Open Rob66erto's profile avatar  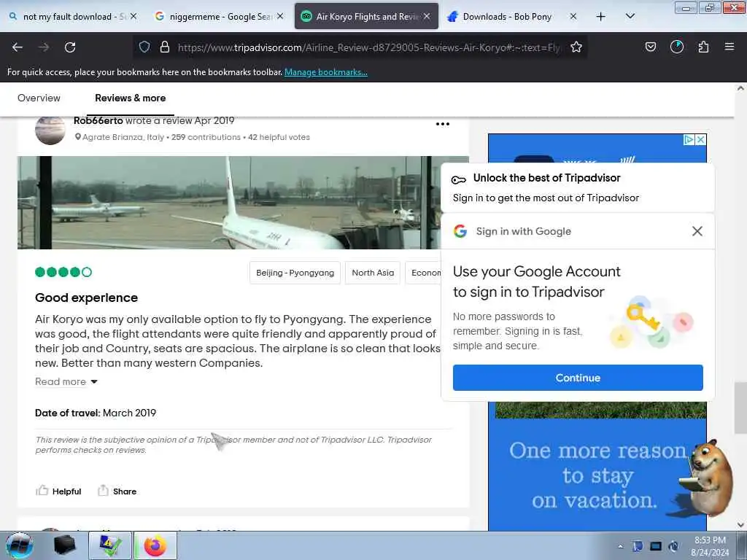pos(50,130)
